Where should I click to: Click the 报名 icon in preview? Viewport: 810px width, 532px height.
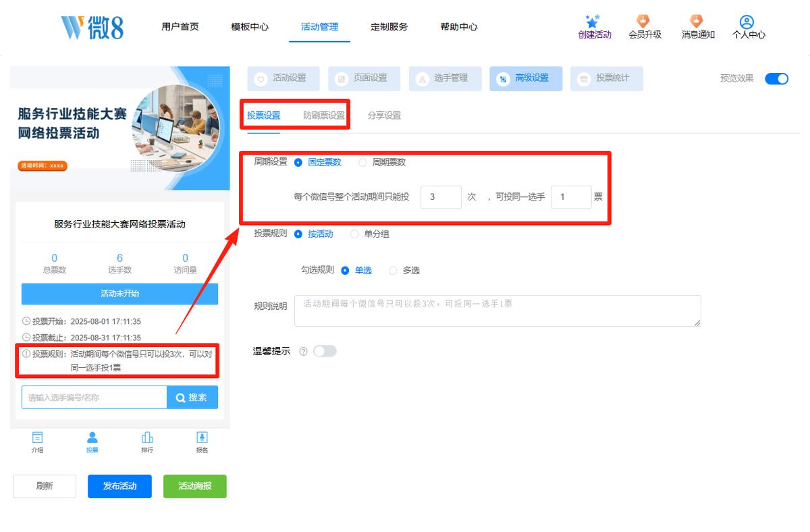click(202, 437)
